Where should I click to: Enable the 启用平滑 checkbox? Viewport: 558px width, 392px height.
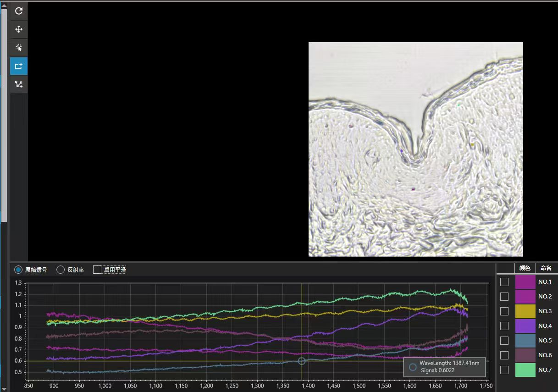coord(97,270)
